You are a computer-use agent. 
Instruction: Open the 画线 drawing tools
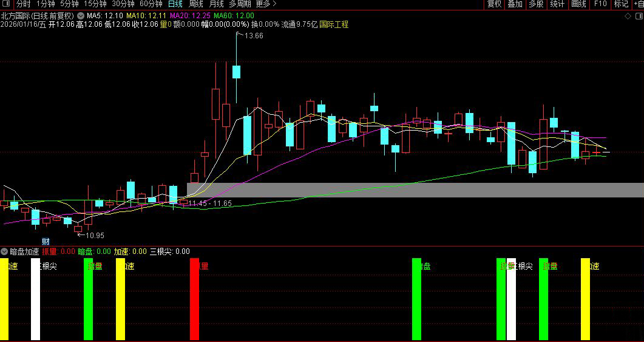(x=578, y=4)
